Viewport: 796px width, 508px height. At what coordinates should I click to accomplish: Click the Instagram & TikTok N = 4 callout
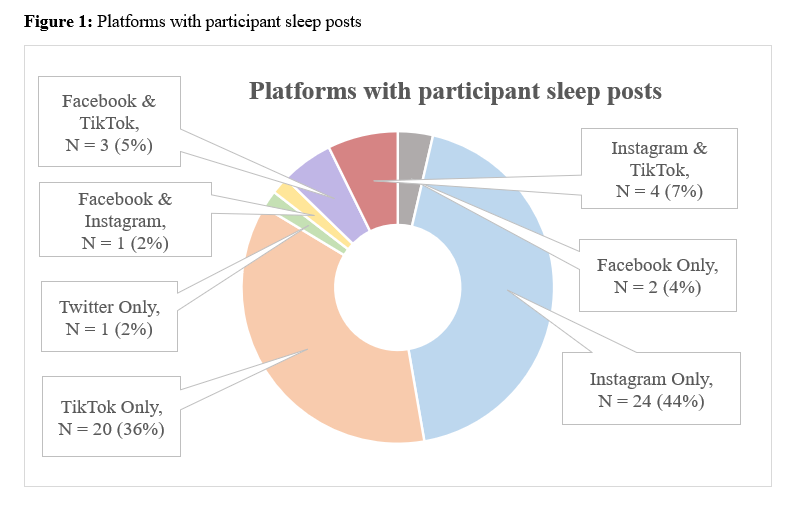tap(659, 169)
